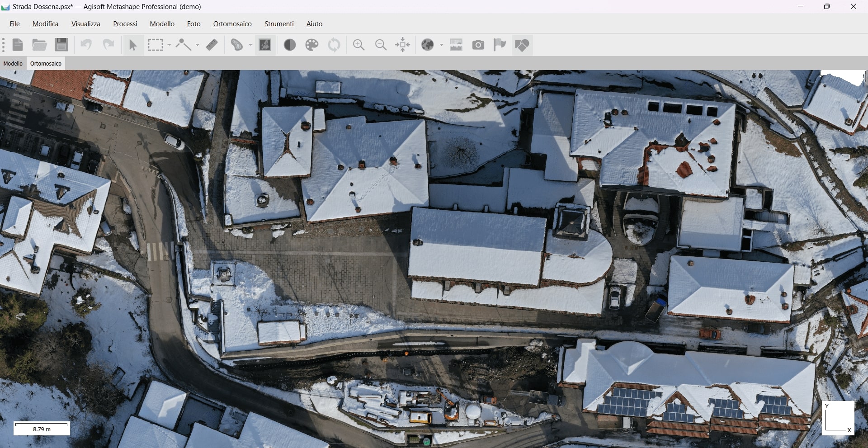Toggle the show shapes button
Viewport: 868px width, 448px height.
pos(522,45)
